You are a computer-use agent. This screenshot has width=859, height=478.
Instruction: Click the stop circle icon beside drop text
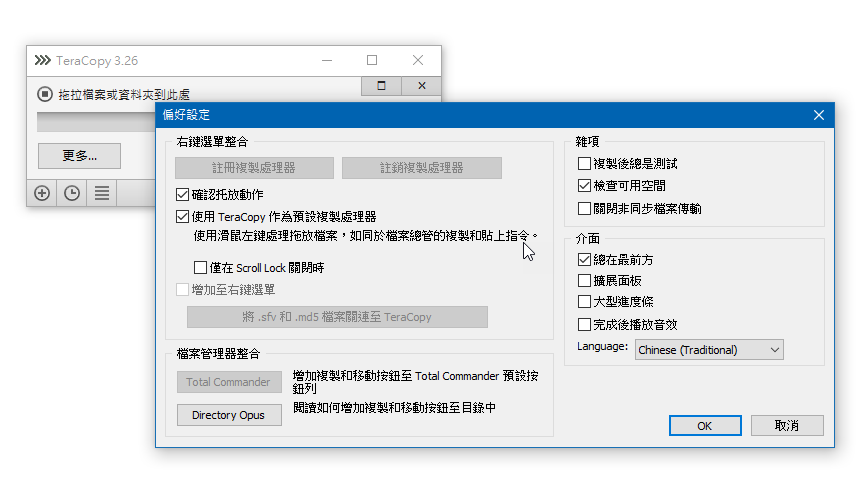44,94
